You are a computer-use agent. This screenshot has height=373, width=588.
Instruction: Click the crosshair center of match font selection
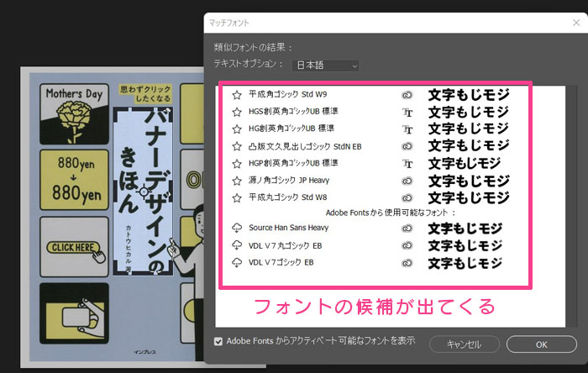(x=144, y=192)
